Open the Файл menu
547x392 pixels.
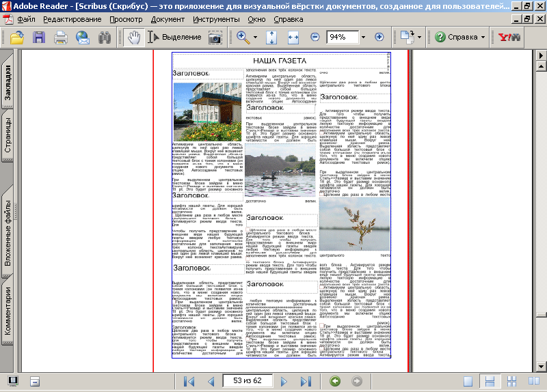[x=26, y=20]
